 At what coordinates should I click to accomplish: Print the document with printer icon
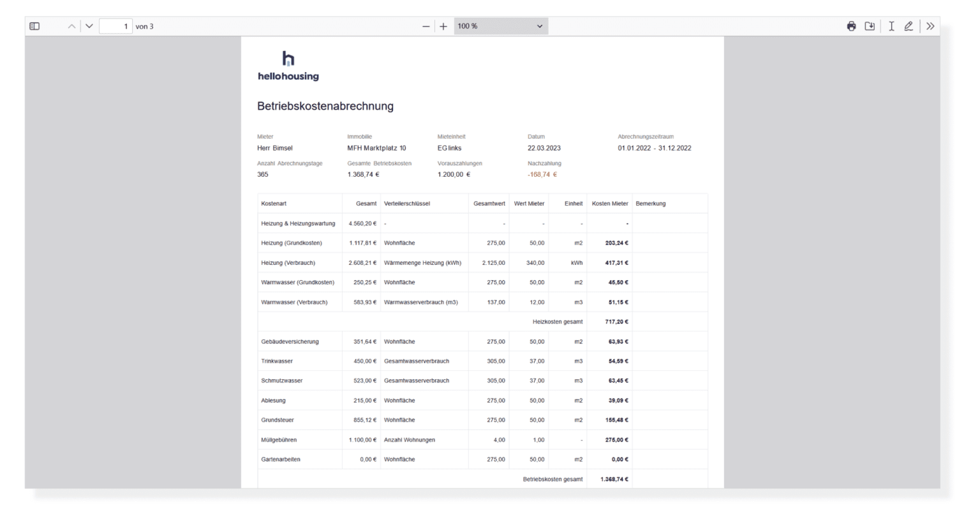[x=851, y=26]
